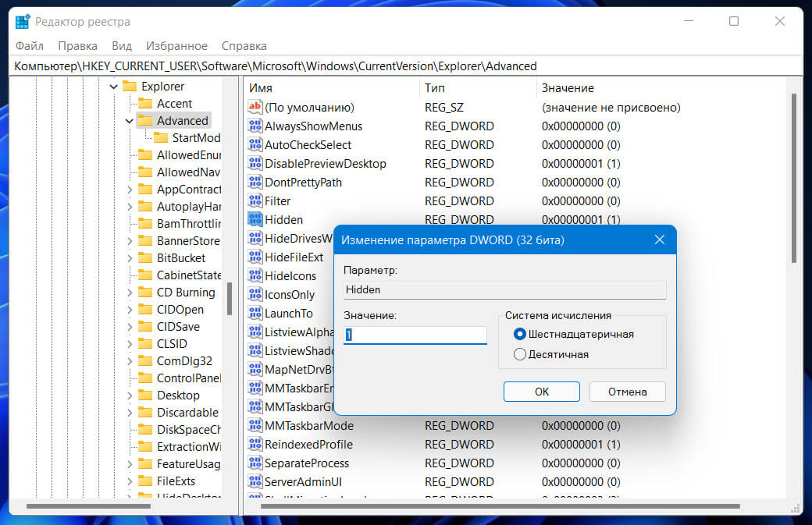Click the DisablePreviewDesktop REG_DWORD type cell
812x525 pixels.
[x=459, y=164]
